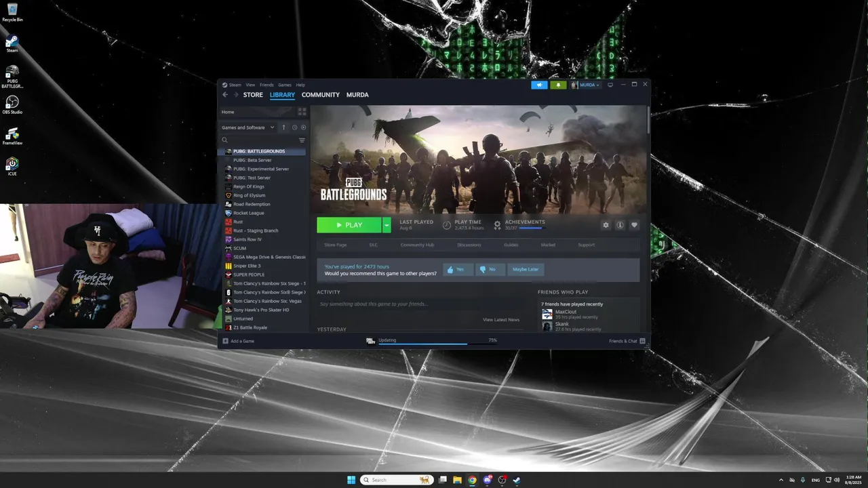The height and width of the screenshot is (488, 868).
Task: Go back with Steam's left arrow
Action: coord(225,95)
